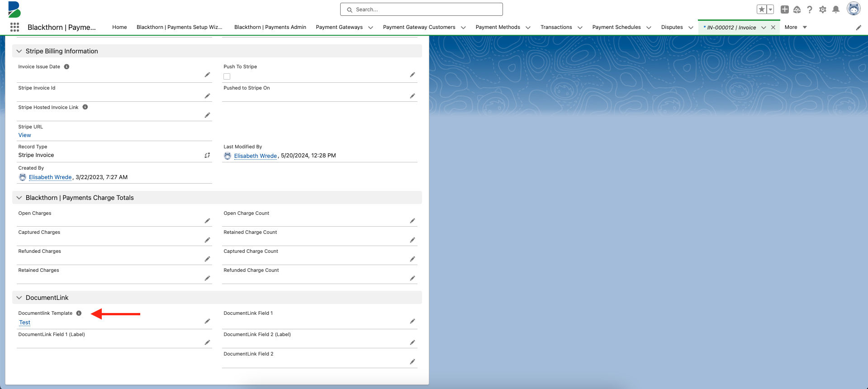The width and height of the screenshot is (868, 389).
Task: Open the App Launcher grid icon
Action: coord(14,27)
